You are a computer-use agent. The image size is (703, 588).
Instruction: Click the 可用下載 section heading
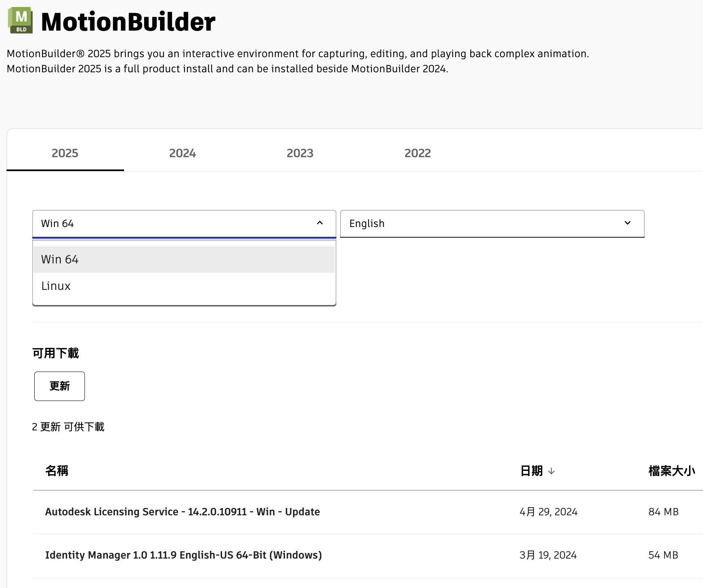(x=56, y=353)
